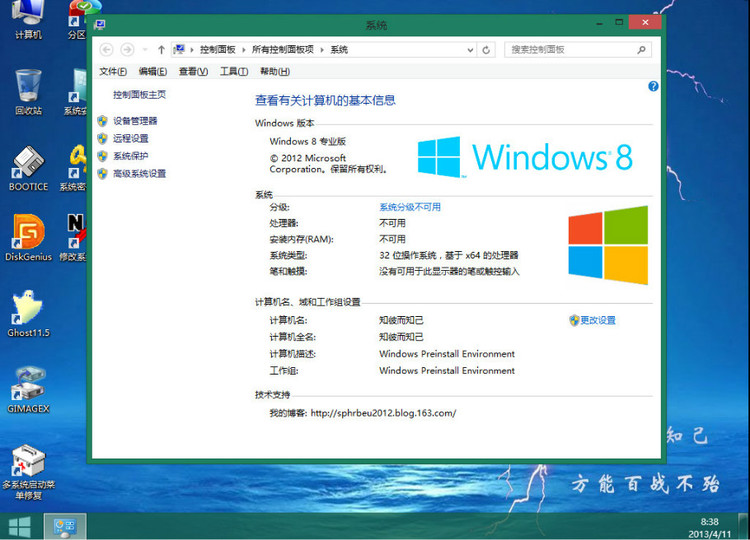Open the 修改系 desktop shortcut with N icon
This screenshot has height=540, width=750.
73,238
